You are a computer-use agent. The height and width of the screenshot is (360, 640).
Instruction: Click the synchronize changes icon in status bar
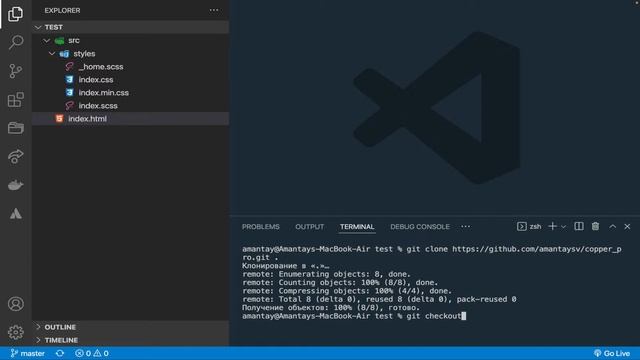pos(60,353)
